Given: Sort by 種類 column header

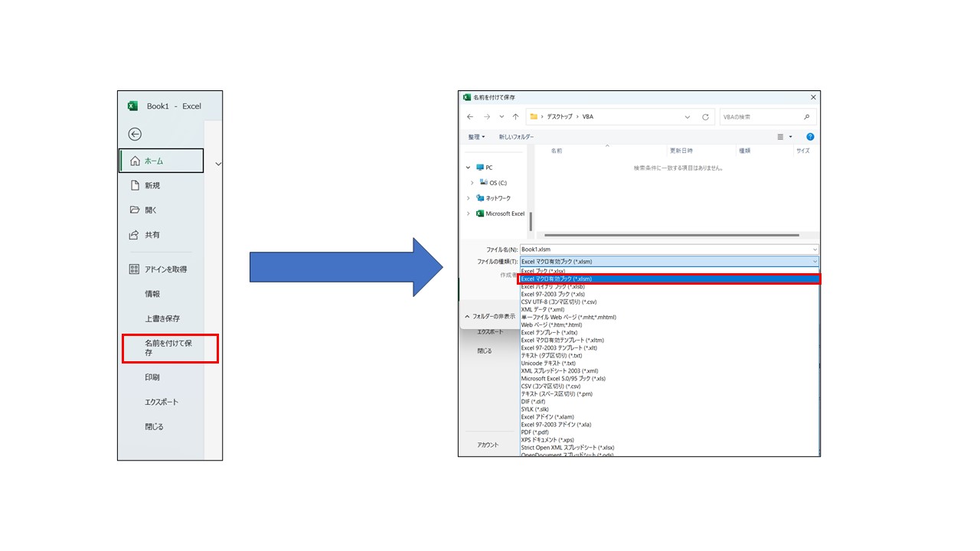Looking at the screenshot, I should pos(744,151).
